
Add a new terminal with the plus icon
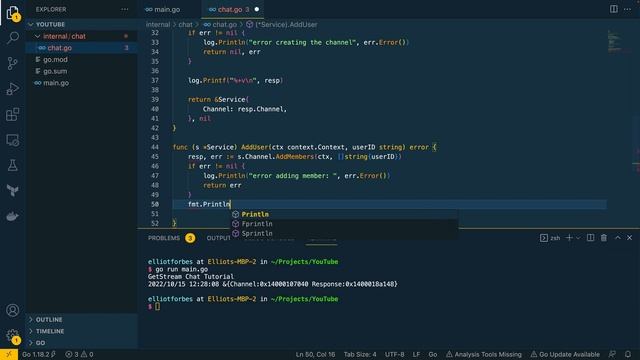click(569, 238)
